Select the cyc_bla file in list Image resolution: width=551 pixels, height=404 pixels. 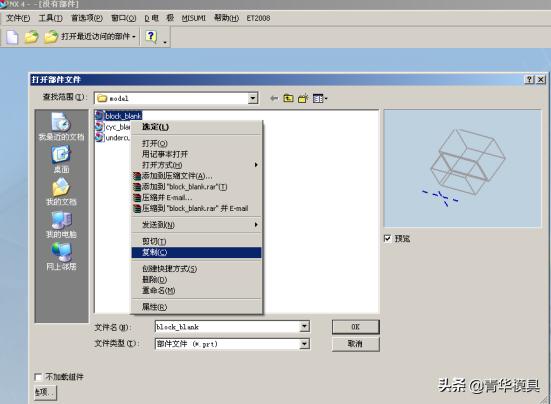118,127
